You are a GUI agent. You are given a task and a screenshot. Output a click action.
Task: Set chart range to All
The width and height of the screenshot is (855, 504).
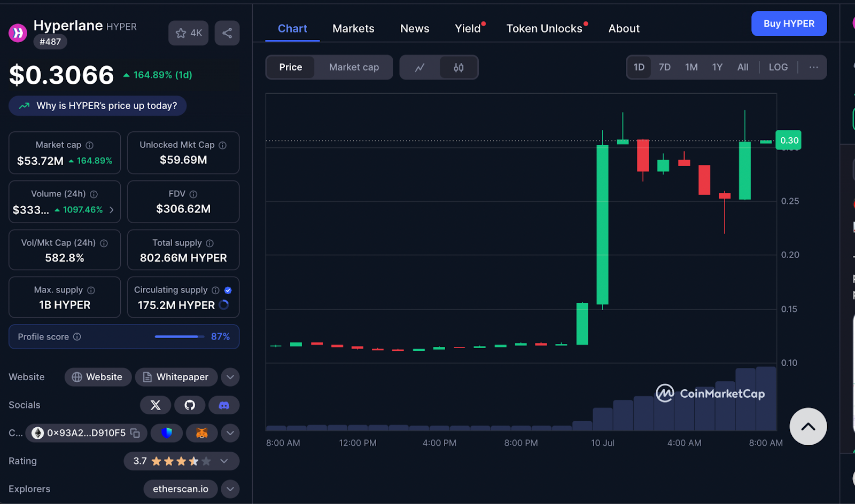[x=743, y=67]
